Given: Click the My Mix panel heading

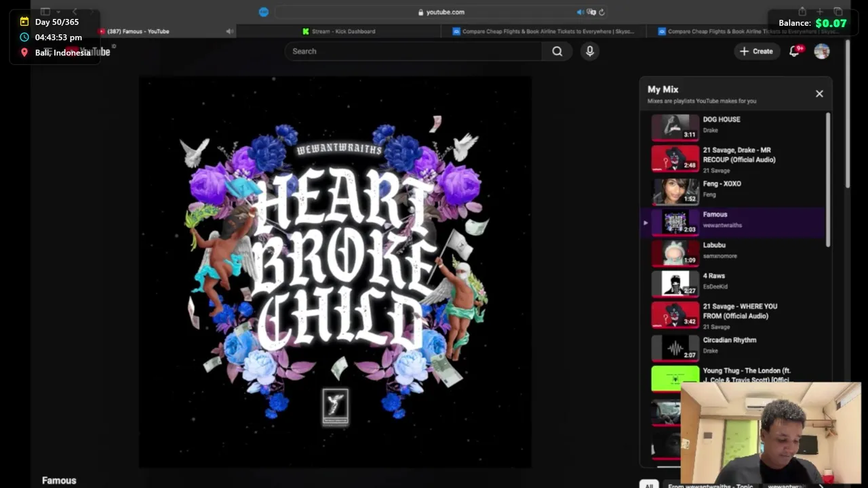Looking at the screenshot, I should pyautogui.click(x=663, y=89).
